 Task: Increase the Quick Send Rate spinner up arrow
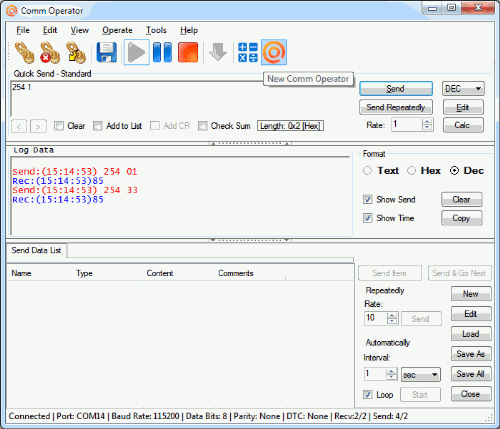pyautogui.click(x=427, y=122)
